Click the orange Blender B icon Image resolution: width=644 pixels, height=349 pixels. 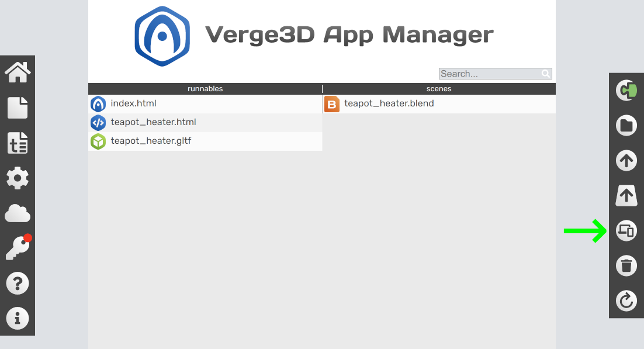coord(332,104)
